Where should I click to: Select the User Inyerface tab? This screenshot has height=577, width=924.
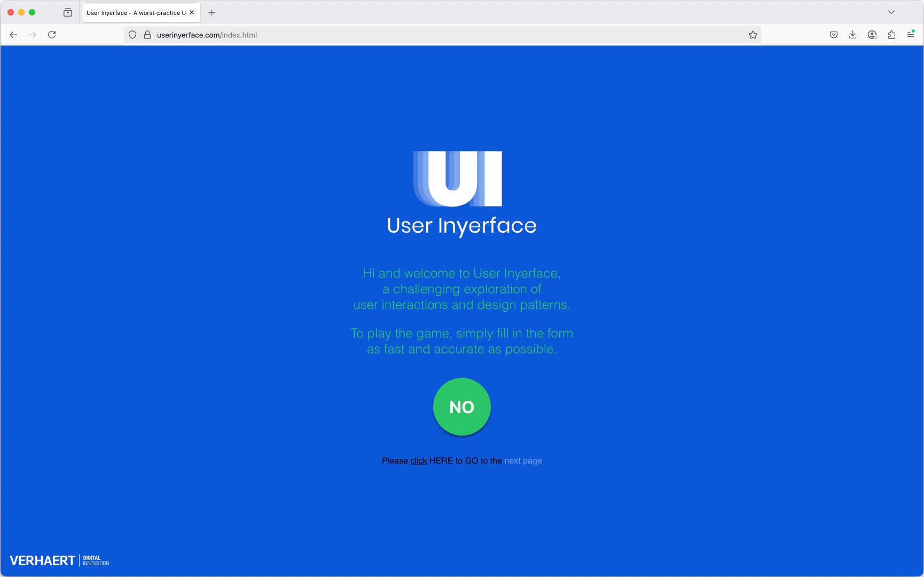pos(141,12)
